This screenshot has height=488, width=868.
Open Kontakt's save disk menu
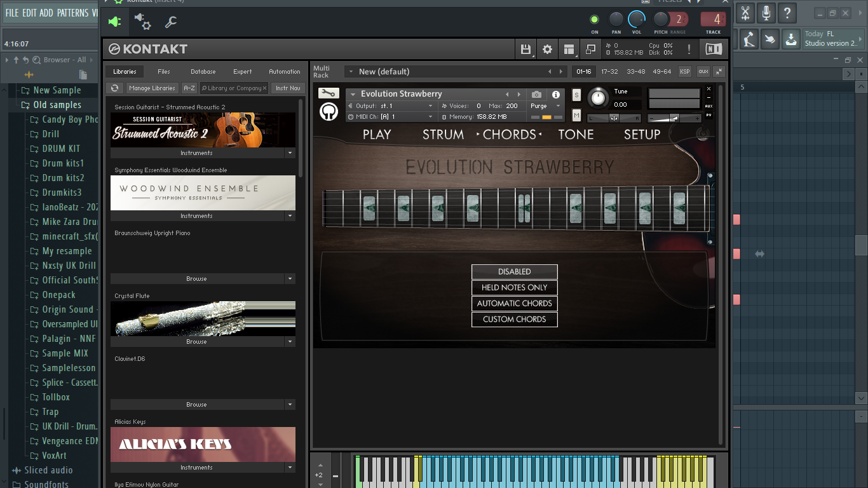click(526, 50)
